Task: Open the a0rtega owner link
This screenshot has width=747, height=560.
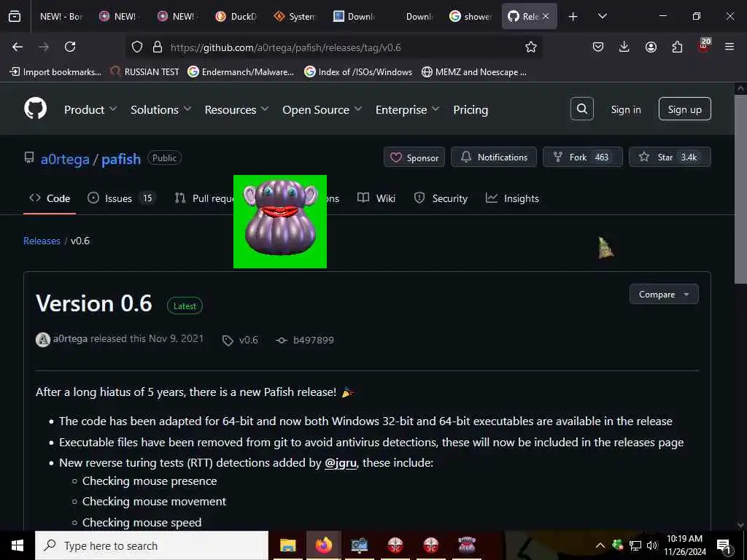Action: pyautogui.click(x=65, y=159)
